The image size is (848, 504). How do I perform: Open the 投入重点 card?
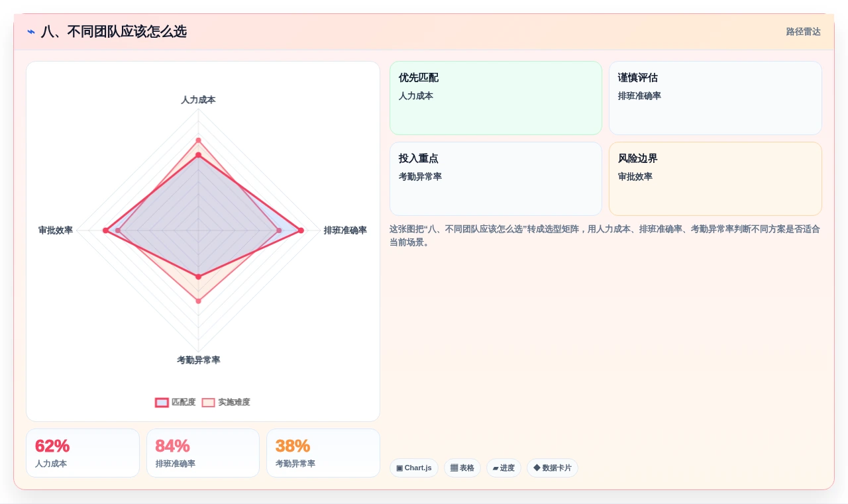(496, 179)
